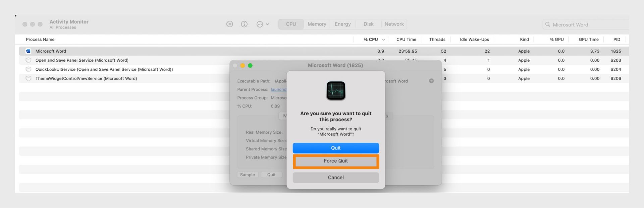Viewport: 644px width, 208px height.
Task: Click the Force Quit button
Action: coord(336,161)
